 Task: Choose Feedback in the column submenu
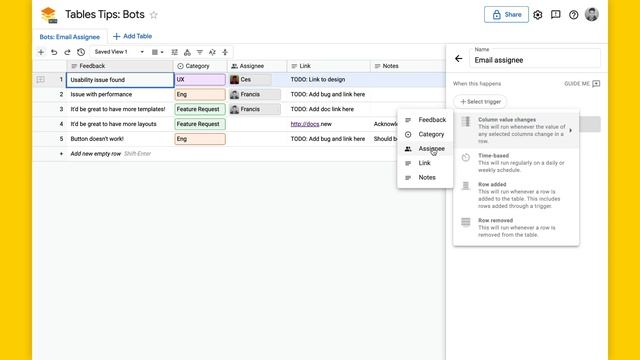(425, 120)
